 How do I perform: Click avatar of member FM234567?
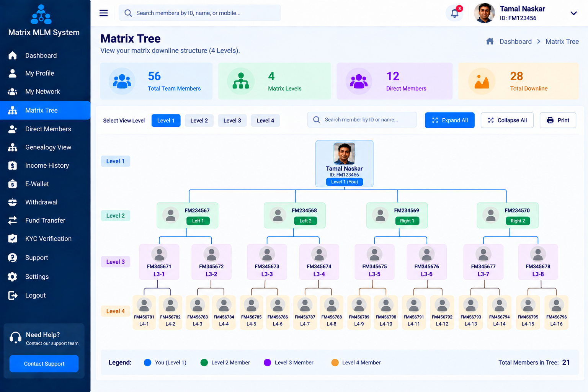coord(171,215)
